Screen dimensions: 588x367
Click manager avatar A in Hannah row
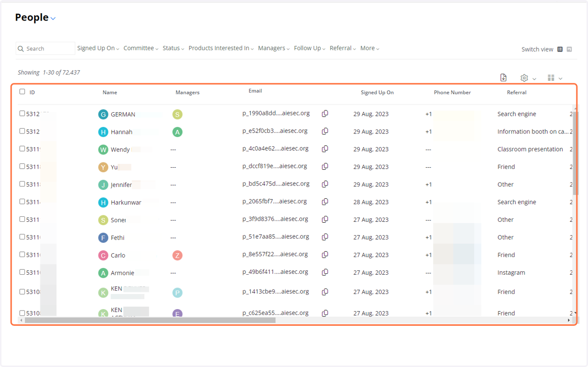(x=177, y=132)
